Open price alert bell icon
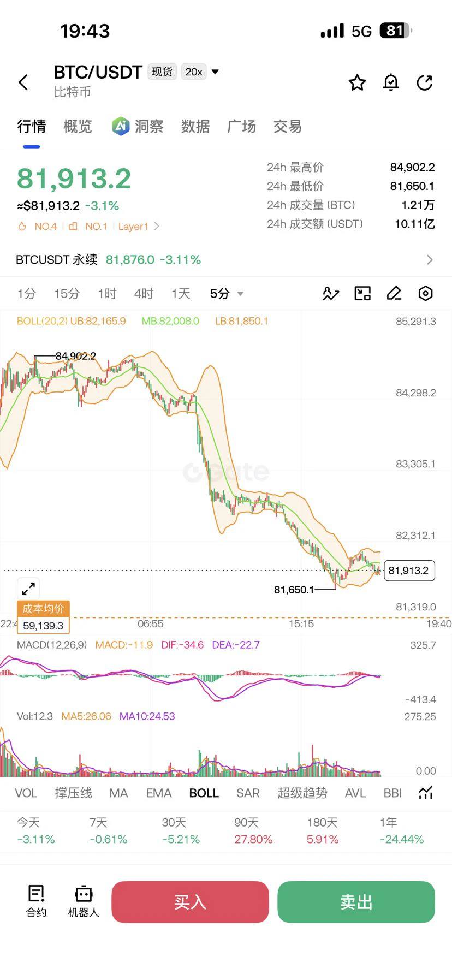 point(391,82)
